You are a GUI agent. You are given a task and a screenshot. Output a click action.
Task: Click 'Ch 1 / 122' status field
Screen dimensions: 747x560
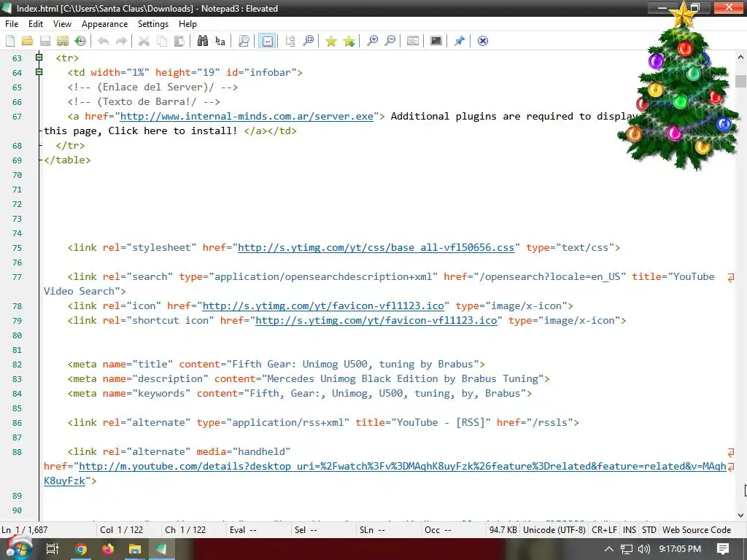(185, 530)
